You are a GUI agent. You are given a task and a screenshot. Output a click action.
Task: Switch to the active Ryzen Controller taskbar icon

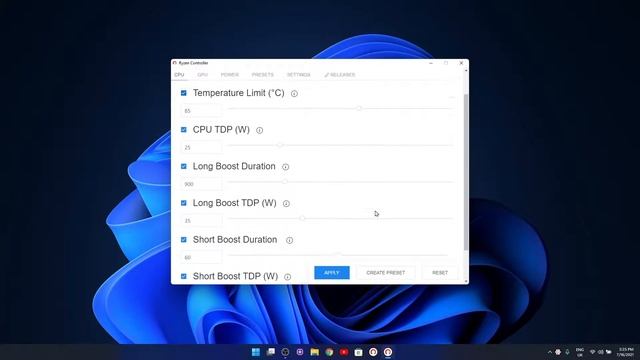point(388,352)
